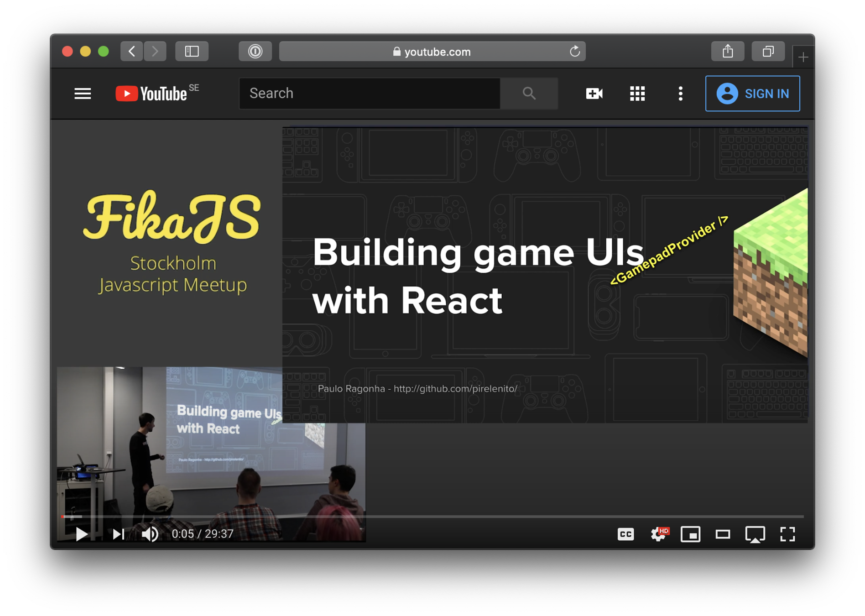Skip to the next video
Image resolution: width=865 pixels, height=616 pixels.
119,534
